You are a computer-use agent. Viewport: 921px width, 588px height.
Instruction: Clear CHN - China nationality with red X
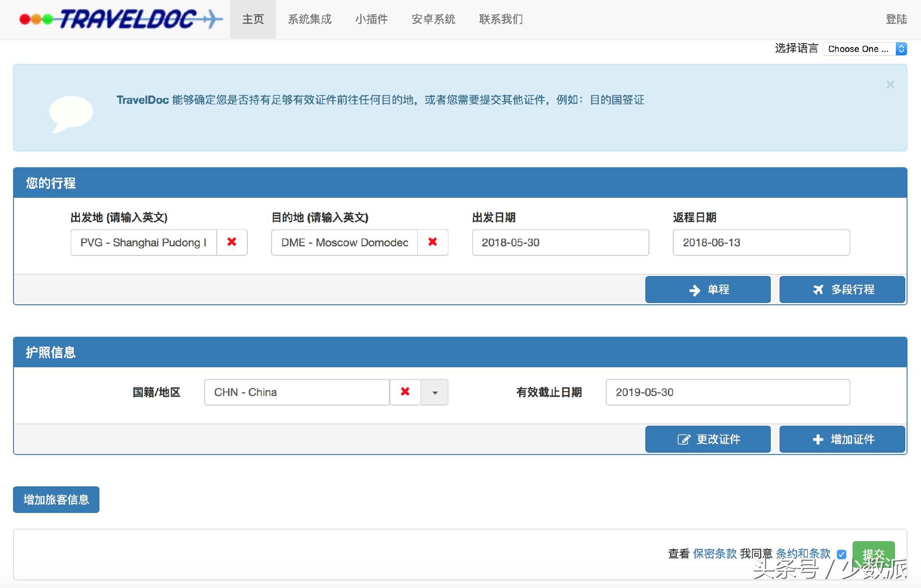[x=405, y=392]
